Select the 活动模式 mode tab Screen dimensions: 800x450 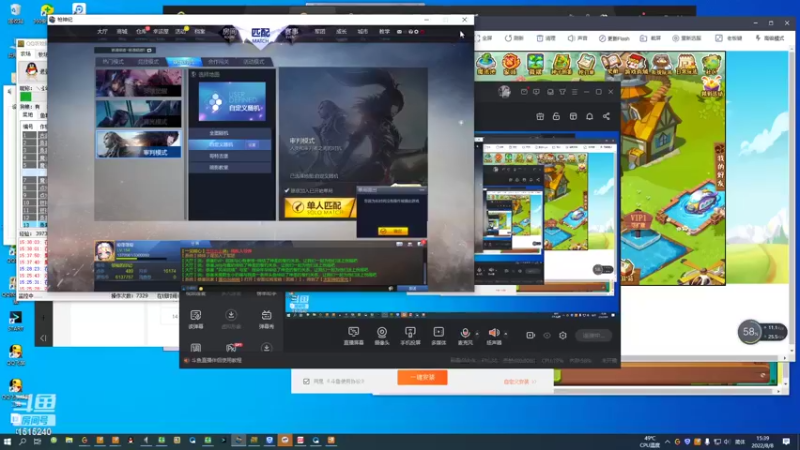254,62
